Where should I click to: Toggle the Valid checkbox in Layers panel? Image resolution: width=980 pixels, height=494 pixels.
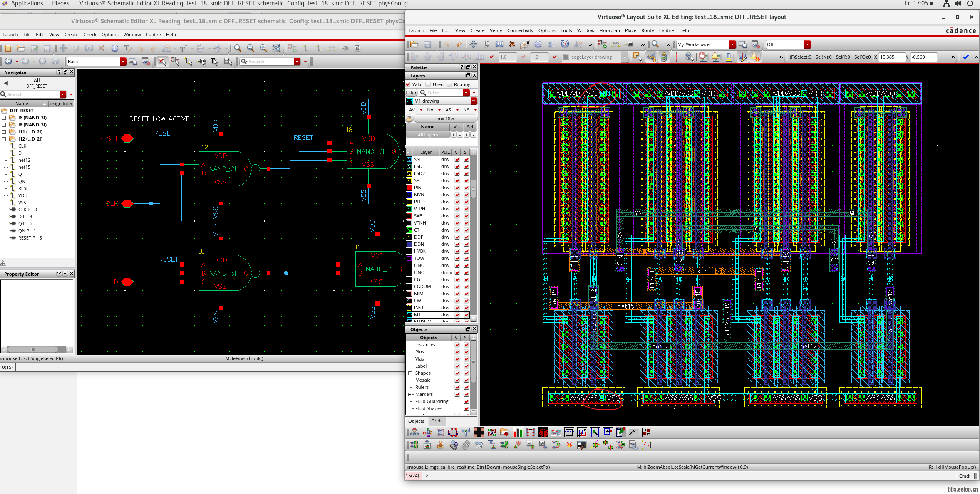tap(408, 84)
